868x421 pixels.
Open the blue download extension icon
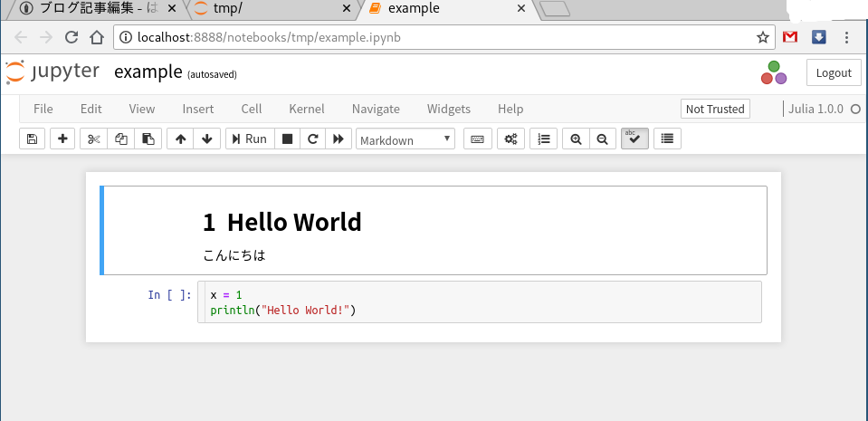click(x=819, y=37)
